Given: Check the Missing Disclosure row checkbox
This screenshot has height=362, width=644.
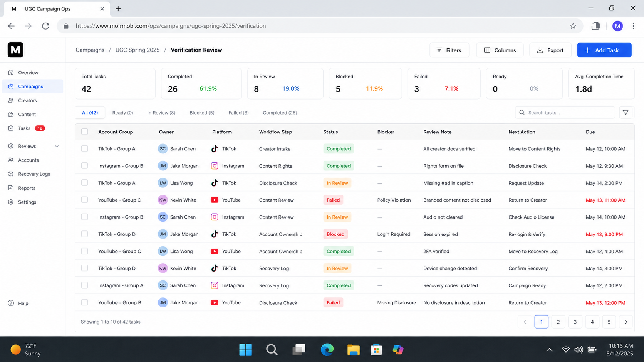Looking at the screenshot, I should (84, 302).
